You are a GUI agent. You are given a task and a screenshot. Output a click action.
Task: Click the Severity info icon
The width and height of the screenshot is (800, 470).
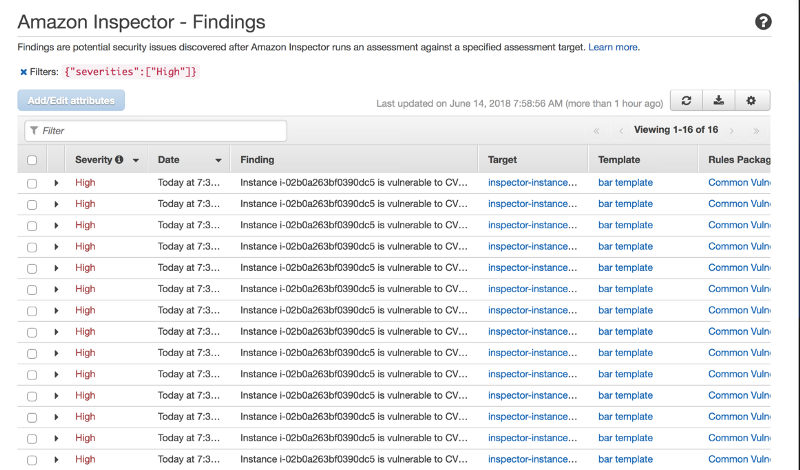pyautogui.click(x=119, y=159)
